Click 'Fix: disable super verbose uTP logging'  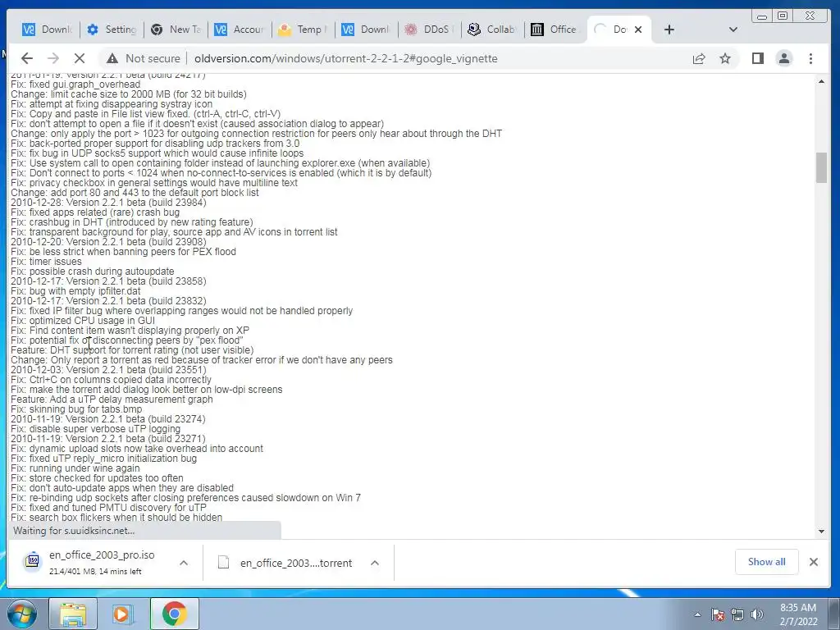point(95,429)
